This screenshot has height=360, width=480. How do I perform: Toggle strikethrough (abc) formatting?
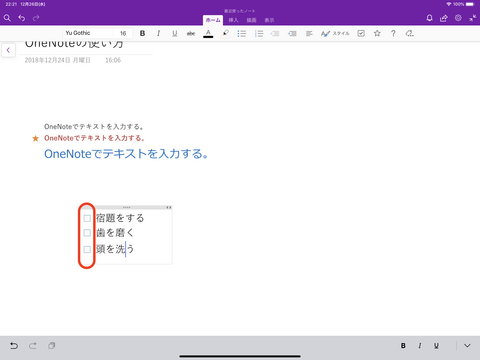pyautogui.click(x=191, y=33)
